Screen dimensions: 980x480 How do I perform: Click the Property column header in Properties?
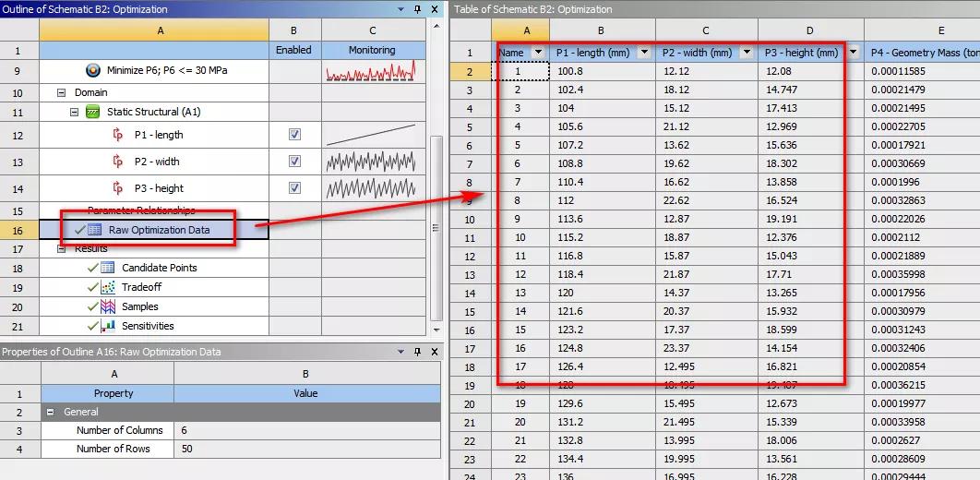click(107, 394)
